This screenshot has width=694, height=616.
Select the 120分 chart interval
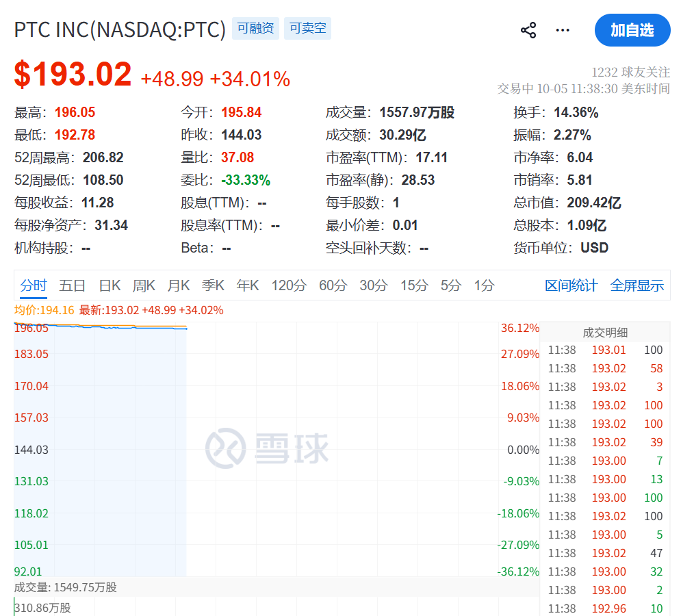289,285
